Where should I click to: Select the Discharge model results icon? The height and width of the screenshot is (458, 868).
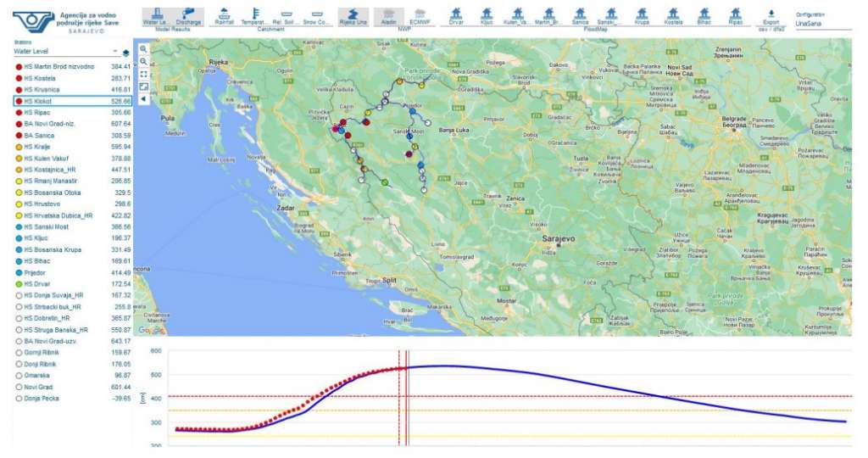click(188, 16)
